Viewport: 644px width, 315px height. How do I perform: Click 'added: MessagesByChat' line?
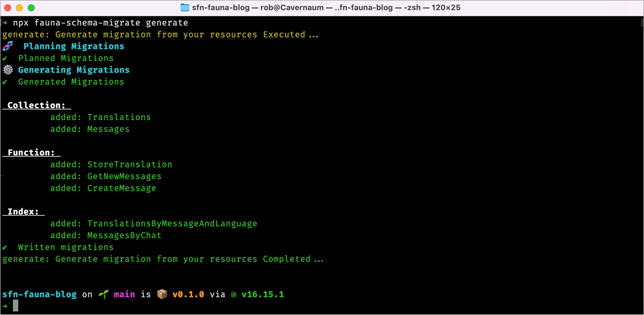(x=106, y=236)
